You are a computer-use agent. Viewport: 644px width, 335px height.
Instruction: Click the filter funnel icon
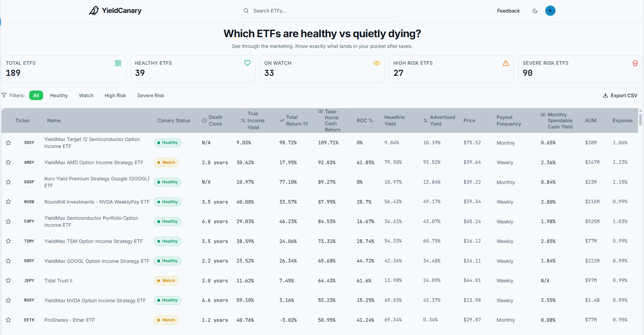pyautogui.click(x=4, y=95)
